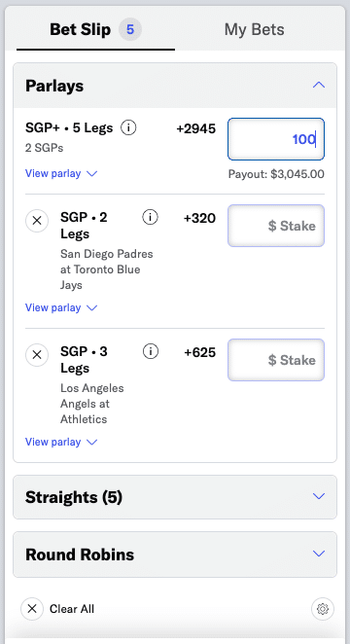Switch to the My Bets tab
The image size is (350, 644).
click(254, 29)
